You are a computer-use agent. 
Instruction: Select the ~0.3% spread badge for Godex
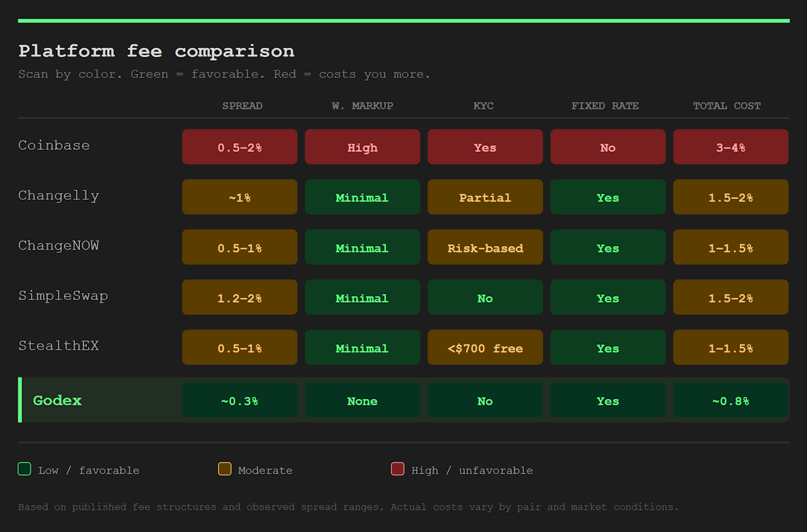(239, 401)
